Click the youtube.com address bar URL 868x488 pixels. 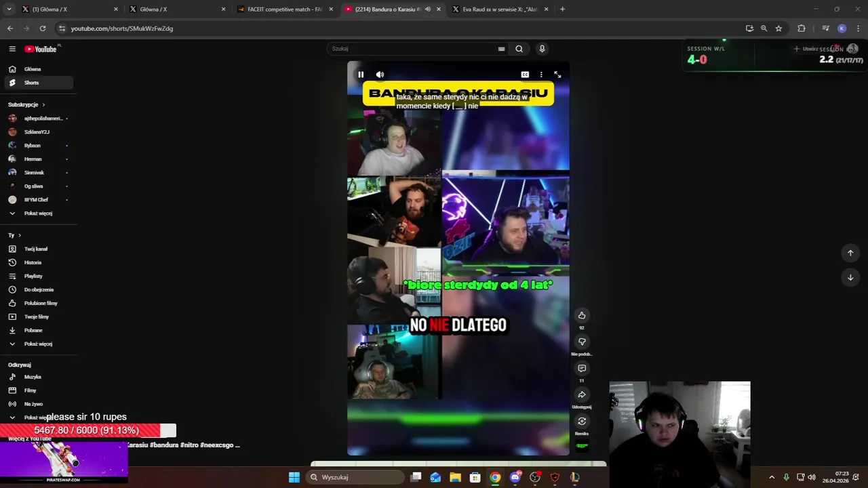pyautogui.click(x=122, y=28)
